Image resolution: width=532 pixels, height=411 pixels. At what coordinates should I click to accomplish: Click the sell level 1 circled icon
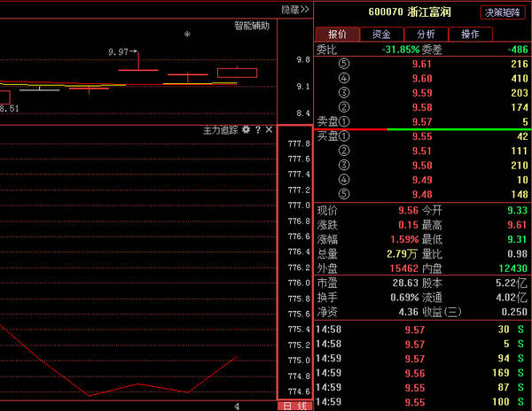(x=345, y=121)
